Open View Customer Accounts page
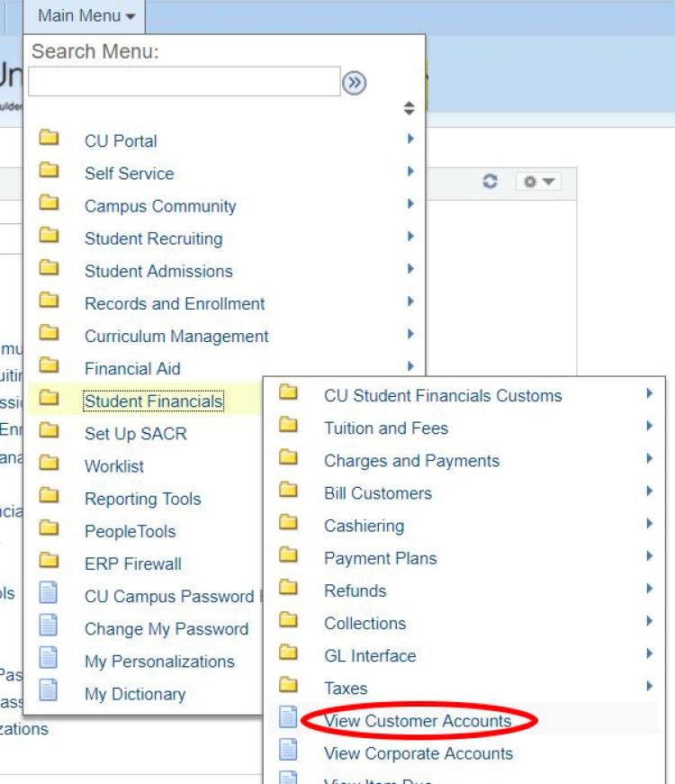Screen dimensions: 675x784 418,720
